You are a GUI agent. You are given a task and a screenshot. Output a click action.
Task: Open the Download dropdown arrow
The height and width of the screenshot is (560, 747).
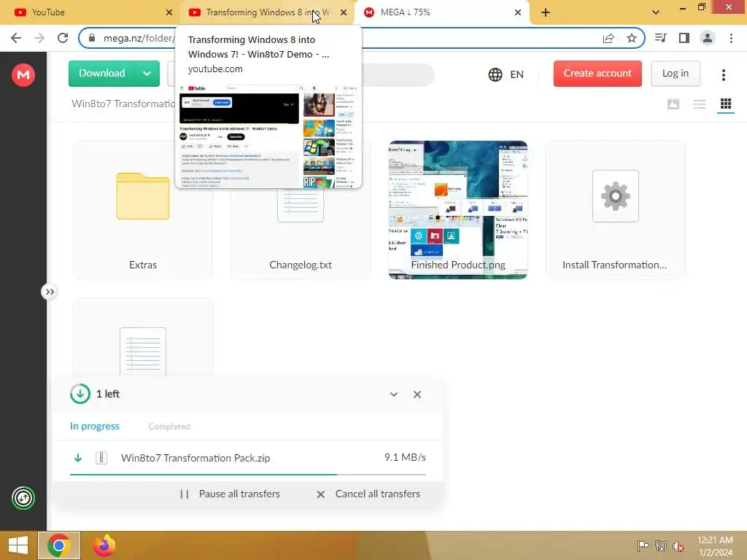[147, 74]
